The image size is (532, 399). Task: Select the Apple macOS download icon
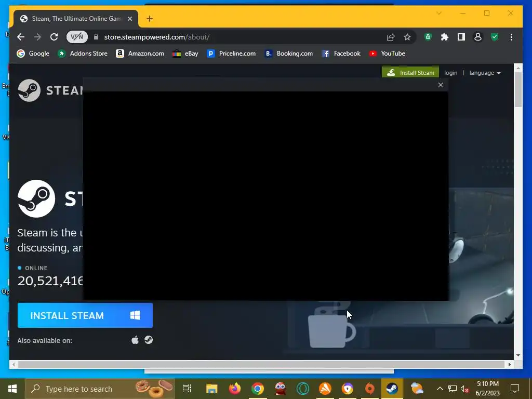135,340
